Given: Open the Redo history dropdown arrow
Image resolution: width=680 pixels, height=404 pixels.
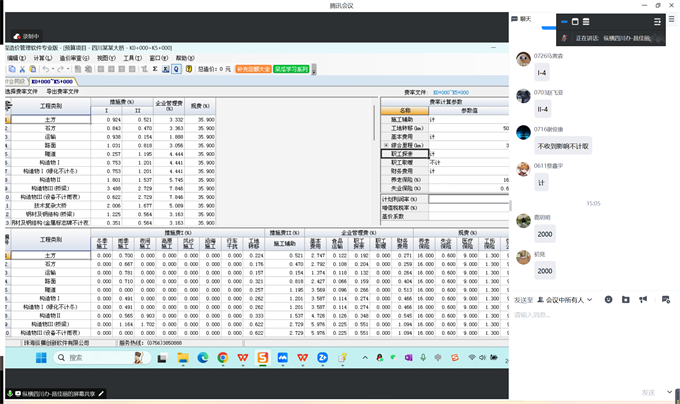Looking at the screenshot, I should (68, 69).
